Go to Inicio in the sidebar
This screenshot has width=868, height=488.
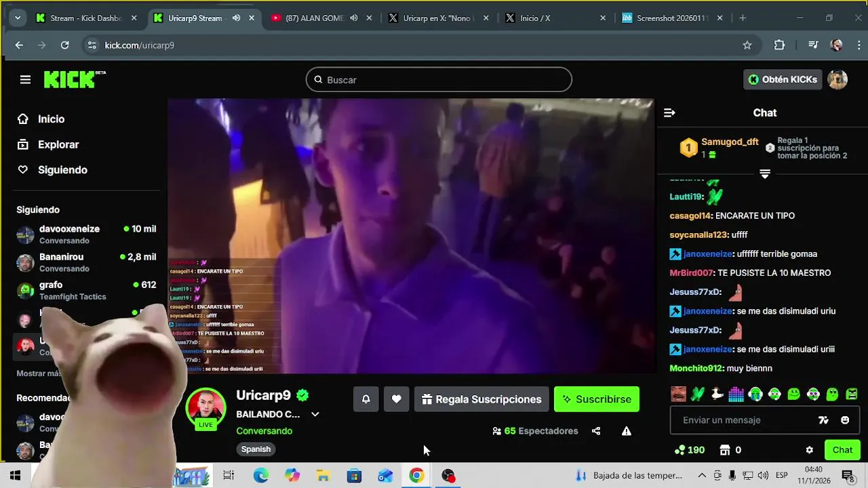41,119
